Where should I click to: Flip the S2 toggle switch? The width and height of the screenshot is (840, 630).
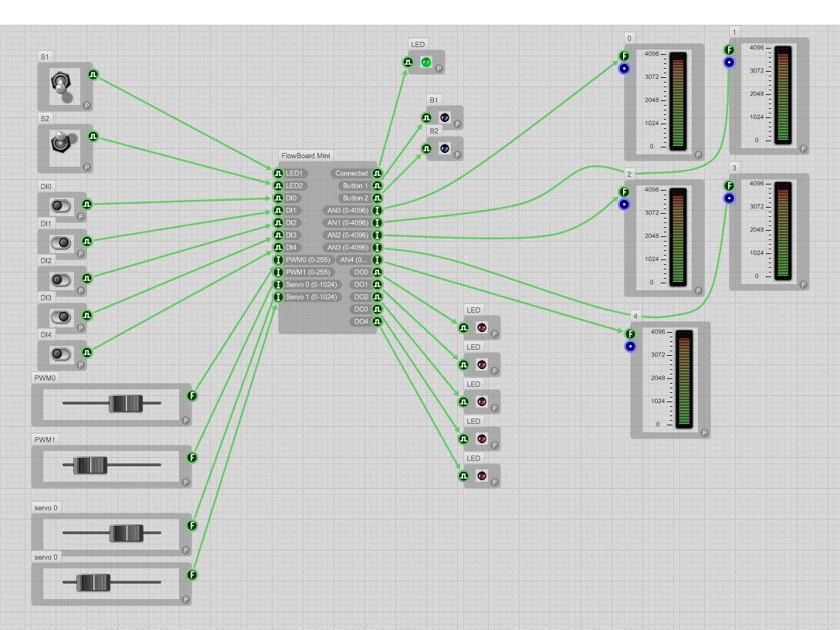click(61, 144)
